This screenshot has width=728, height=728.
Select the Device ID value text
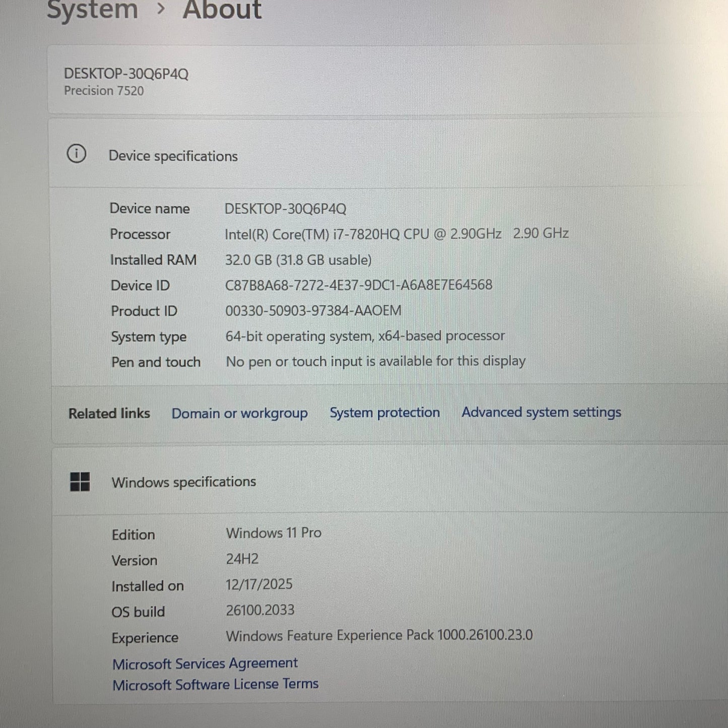pyautogui.click(x=359, y=285)
